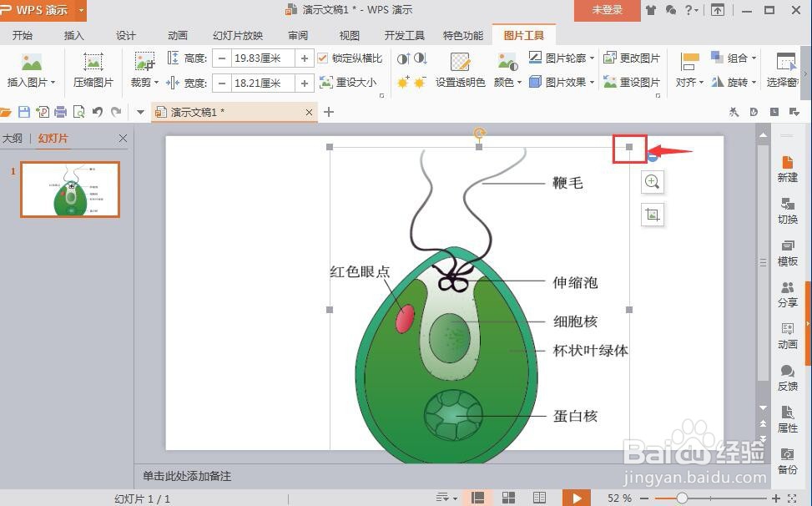Switch to the View (视图) tab
Image resolution: width=812 pixels, height=506 pixels.
(349, 35)
